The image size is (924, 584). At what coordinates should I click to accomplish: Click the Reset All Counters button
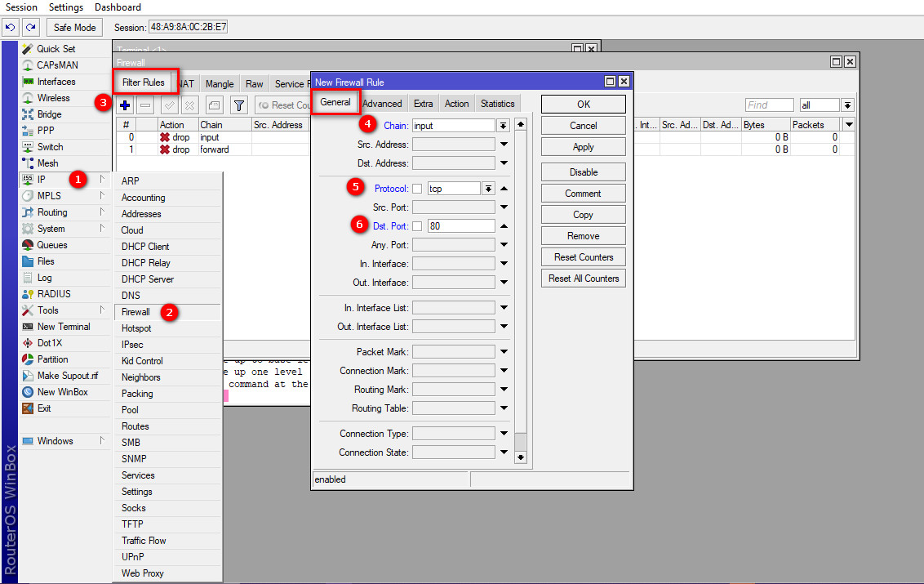[583, 279]
